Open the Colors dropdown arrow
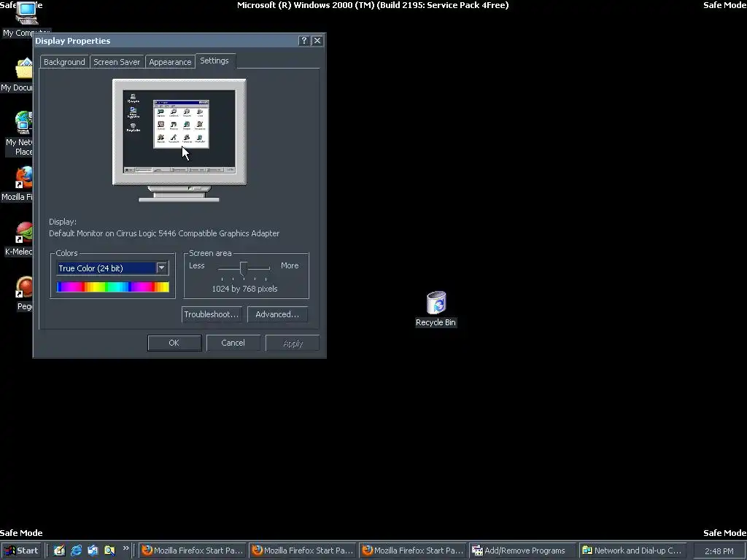 (x=161, y=268)
